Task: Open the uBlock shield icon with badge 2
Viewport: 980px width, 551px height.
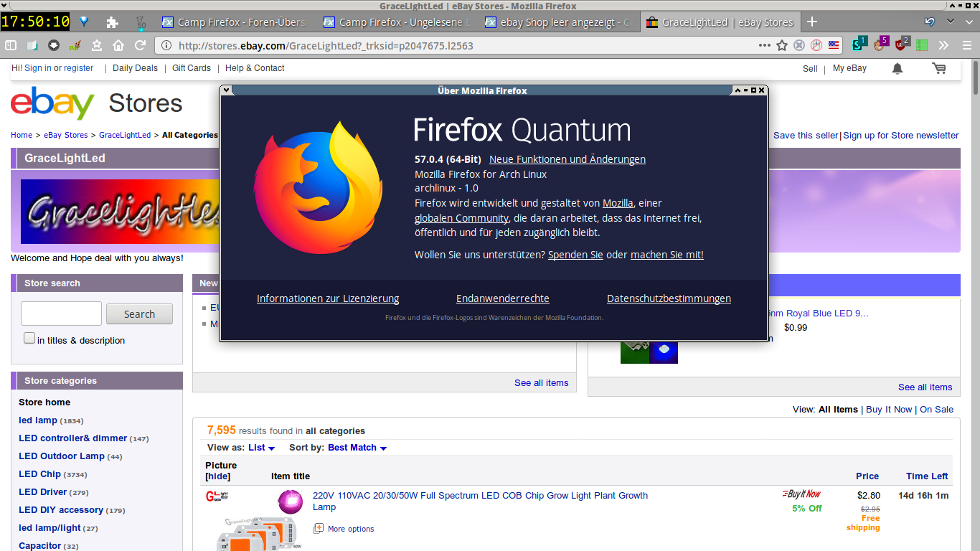Action: coord(902,44)
